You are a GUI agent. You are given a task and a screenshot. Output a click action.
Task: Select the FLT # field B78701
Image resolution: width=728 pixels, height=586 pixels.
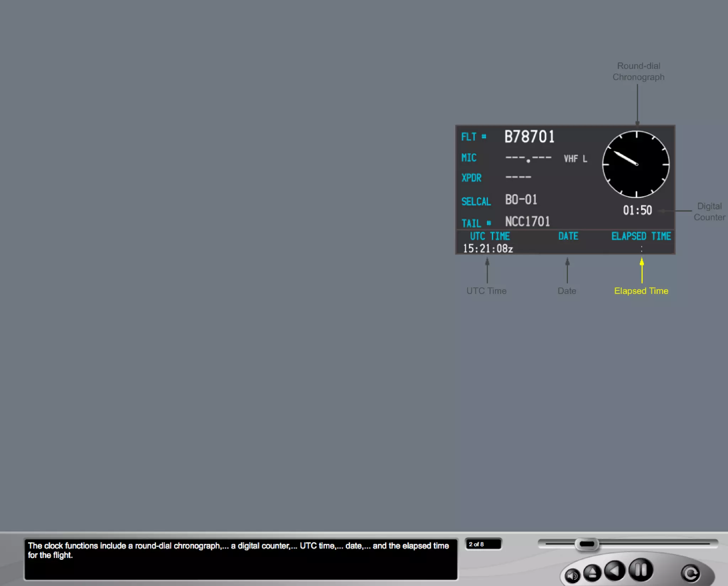click(x=529, y=137)
